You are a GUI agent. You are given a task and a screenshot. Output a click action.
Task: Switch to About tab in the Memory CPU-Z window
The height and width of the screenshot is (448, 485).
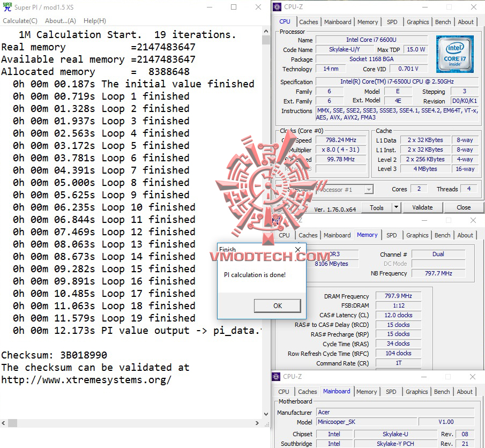pyautogui.click(x=465, y=235)
